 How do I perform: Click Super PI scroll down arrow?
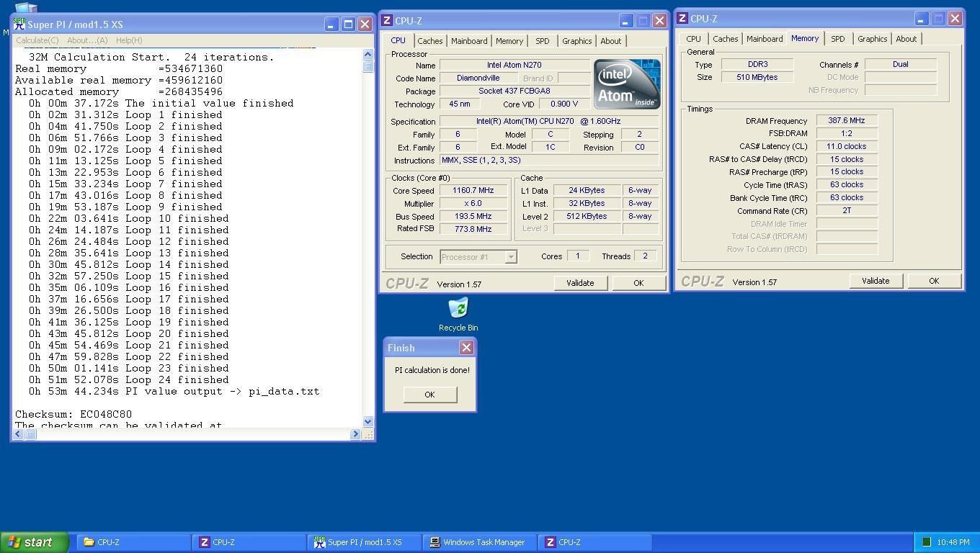367,422
